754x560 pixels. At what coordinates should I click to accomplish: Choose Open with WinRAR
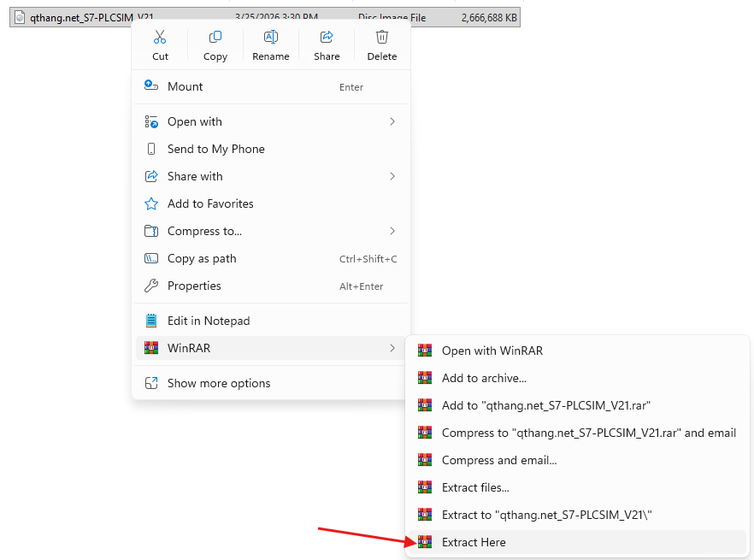(x=492, y=351)
